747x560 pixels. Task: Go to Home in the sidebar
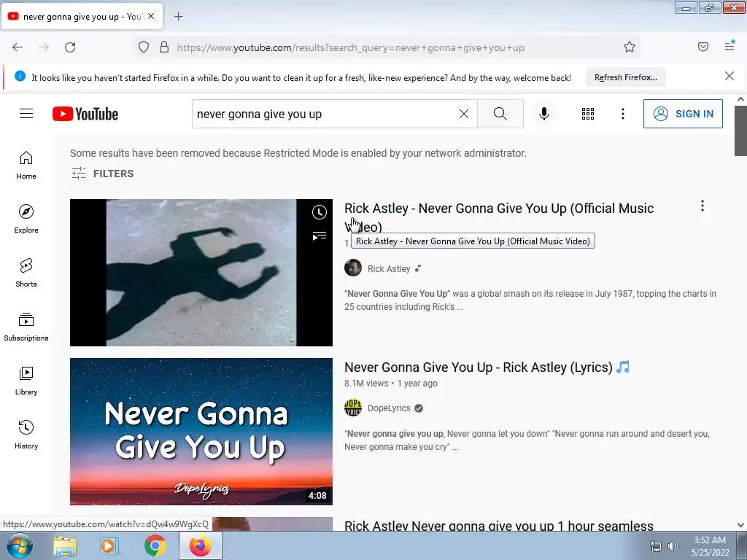pyautogui.click(x=26, y=166)
